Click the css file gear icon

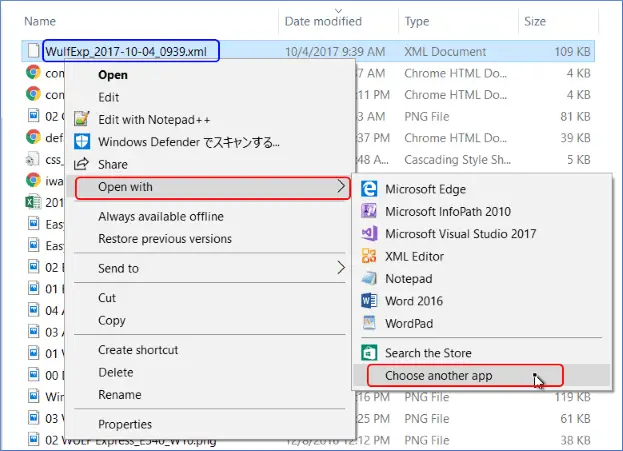32,159
